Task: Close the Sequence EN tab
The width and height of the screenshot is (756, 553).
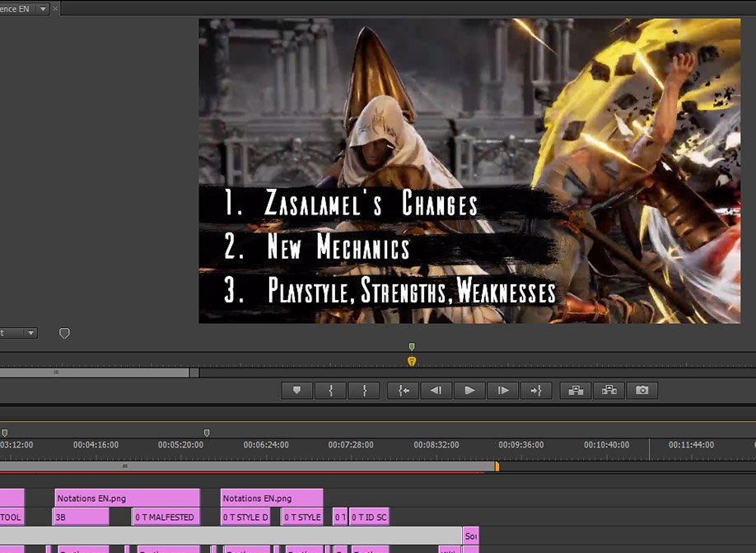Action: click(x=55, y=8)
